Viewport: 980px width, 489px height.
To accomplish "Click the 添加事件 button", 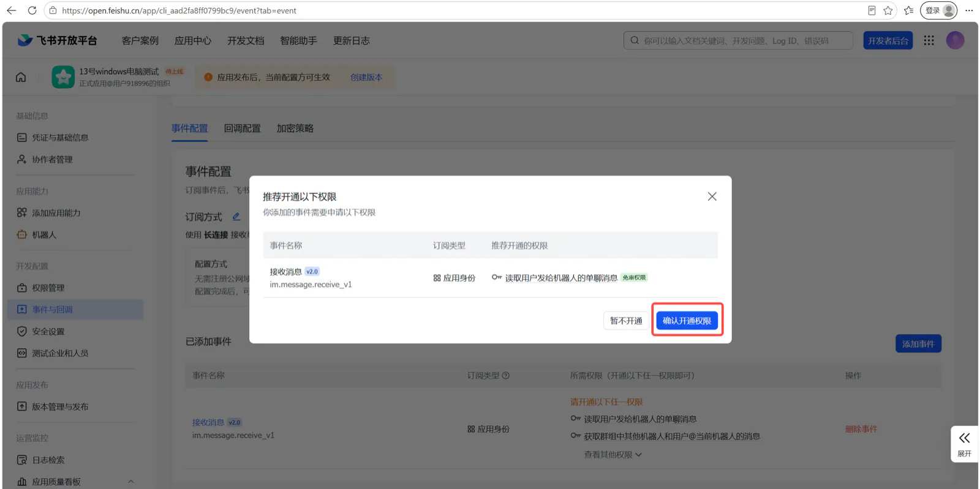I will 918,344.
